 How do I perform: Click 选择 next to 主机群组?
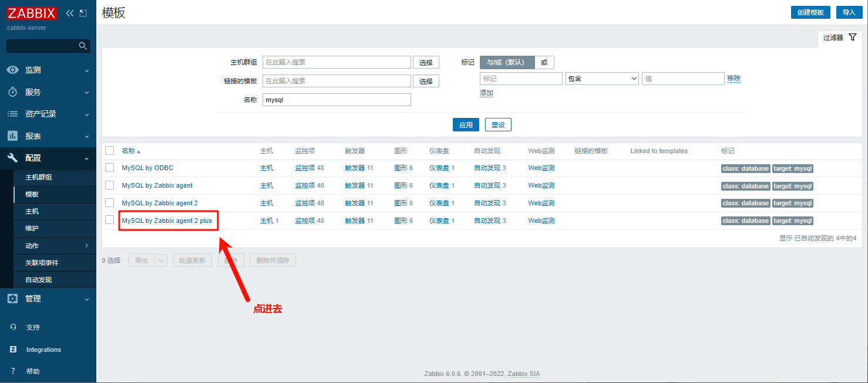tap(426, 63)
